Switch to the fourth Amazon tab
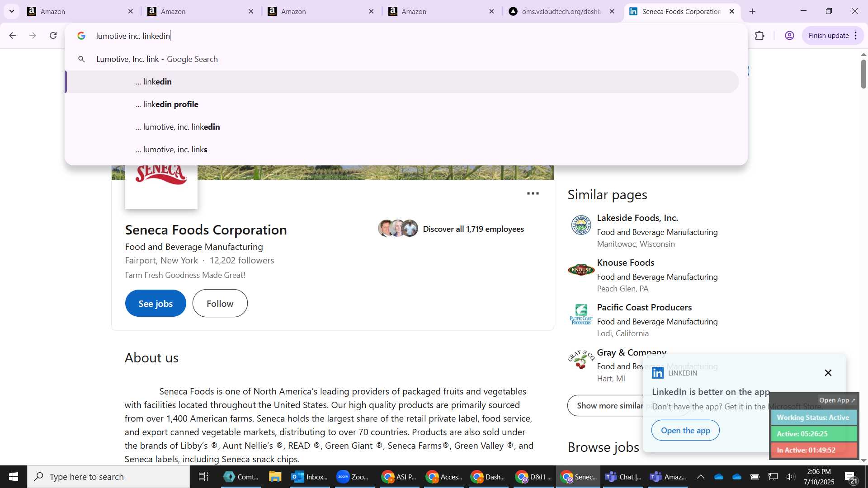 [442, 11]
